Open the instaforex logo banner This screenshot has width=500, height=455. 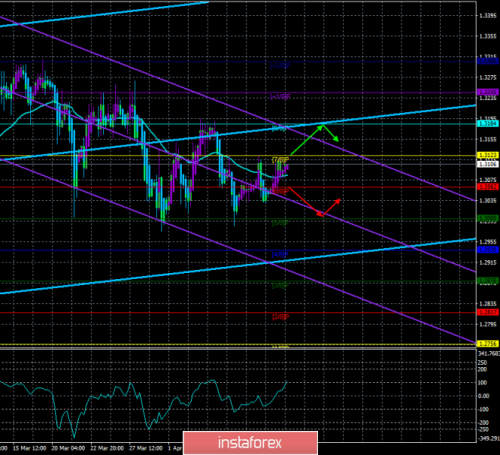[250, 443]
